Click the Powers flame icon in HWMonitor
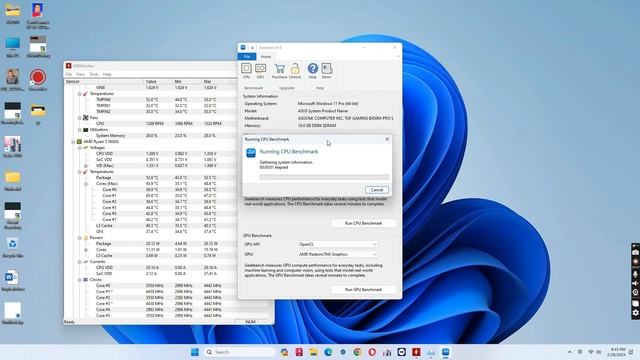This screenshot has height=360, width=640. pos(86,238)
